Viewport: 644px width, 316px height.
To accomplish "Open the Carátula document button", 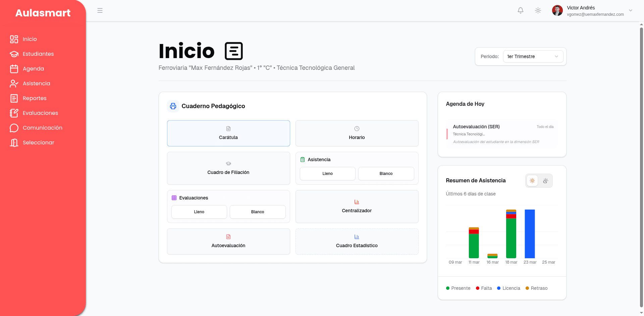I will [x=228, y=133].
